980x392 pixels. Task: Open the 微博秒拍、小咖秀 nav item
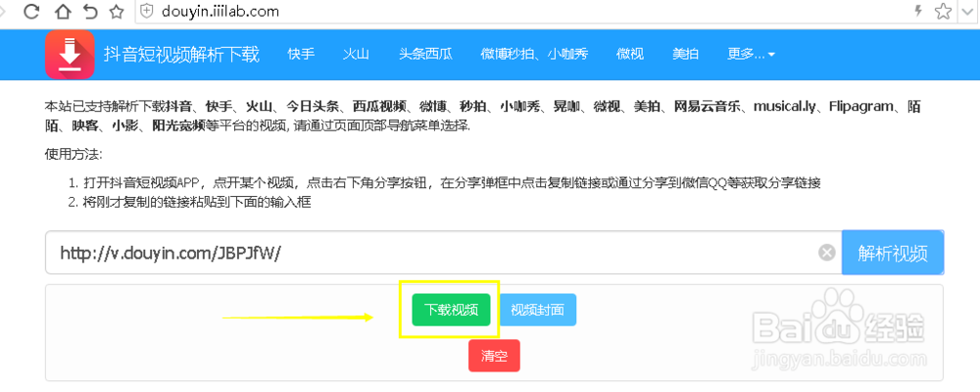[534, 55]
